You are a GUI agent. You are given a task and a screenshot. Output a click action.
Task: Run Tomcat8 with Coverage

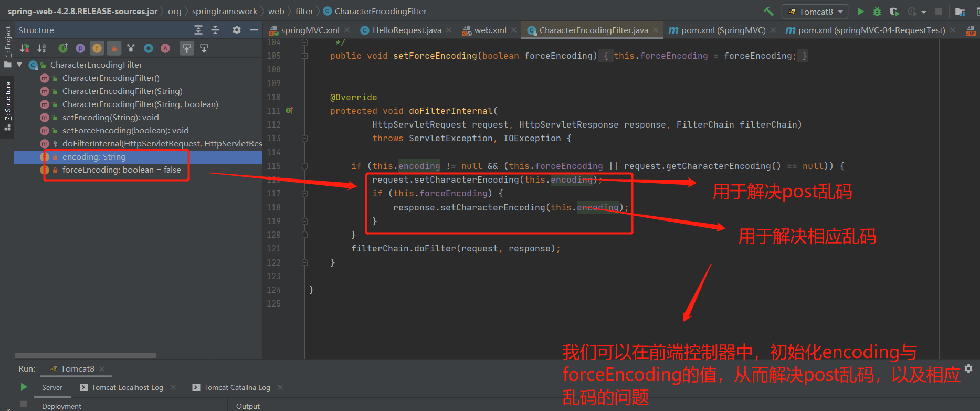click(894, 11)
